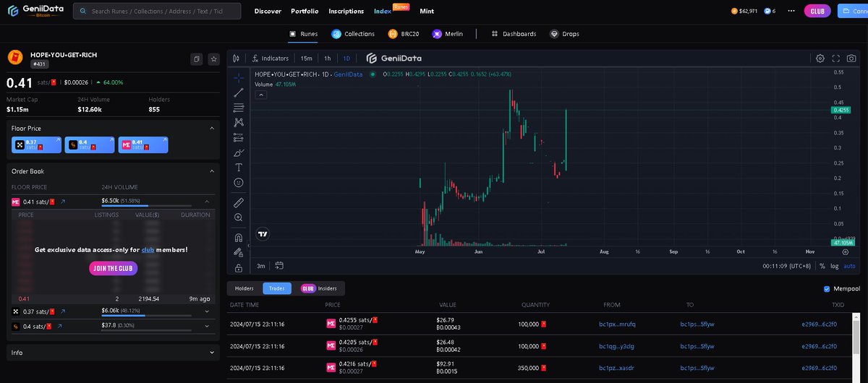Collapse the Floor Price panel
868x383 pixels.
coord(212,128)
